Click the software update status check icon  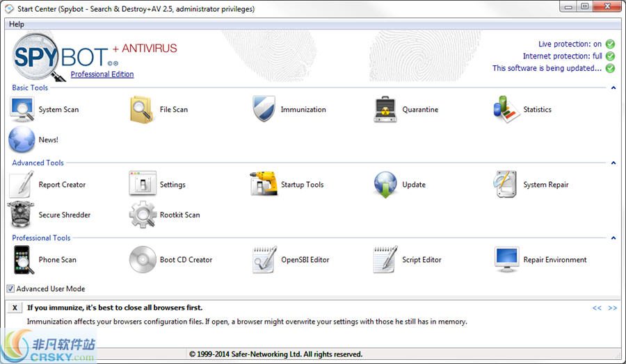610,68
